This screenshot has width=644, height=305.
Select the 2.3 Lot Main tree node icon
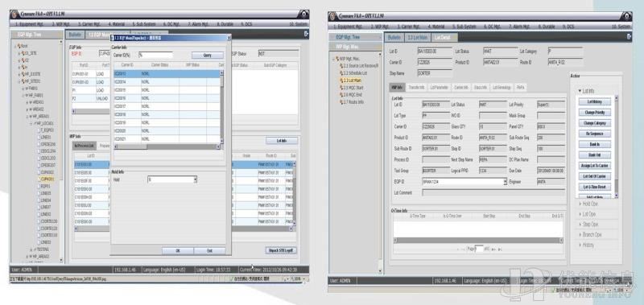(341, 80)
